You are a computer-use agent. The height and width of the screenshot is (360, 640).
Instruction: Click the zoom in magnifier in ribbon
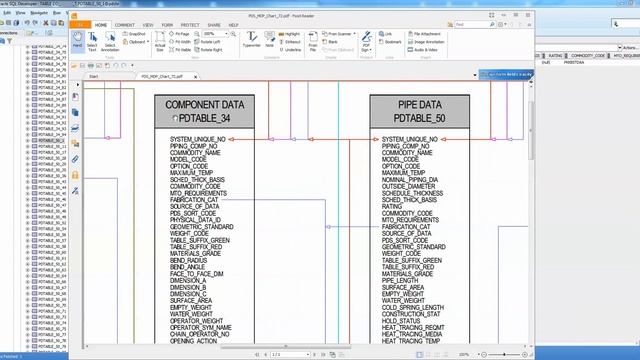click(233, 34)
